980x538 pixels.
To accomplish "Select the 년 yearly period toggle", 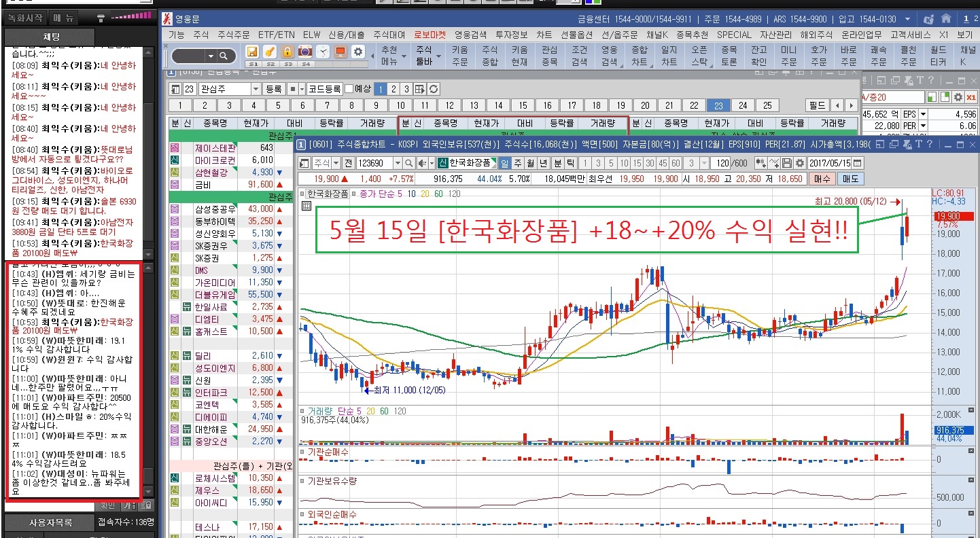I will coord(544,163).
